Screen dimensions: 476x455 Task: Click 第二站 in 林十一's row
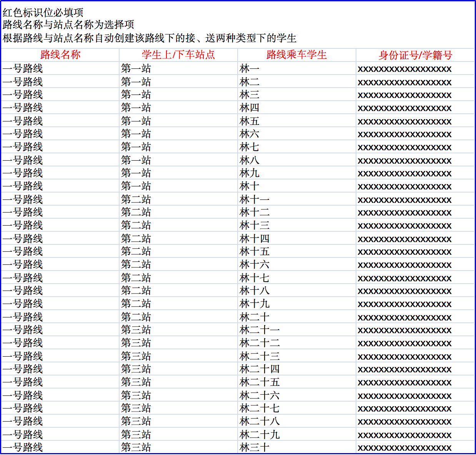click(178, 199)
